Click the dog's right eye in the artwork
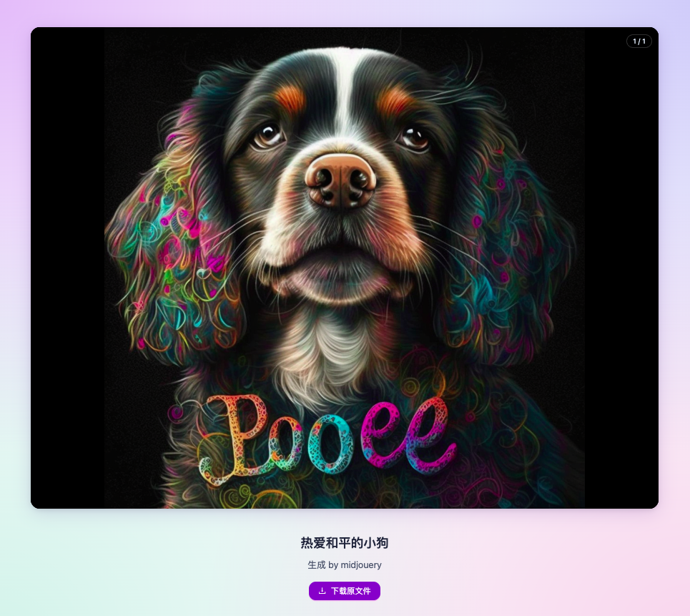 pos(415,136)
